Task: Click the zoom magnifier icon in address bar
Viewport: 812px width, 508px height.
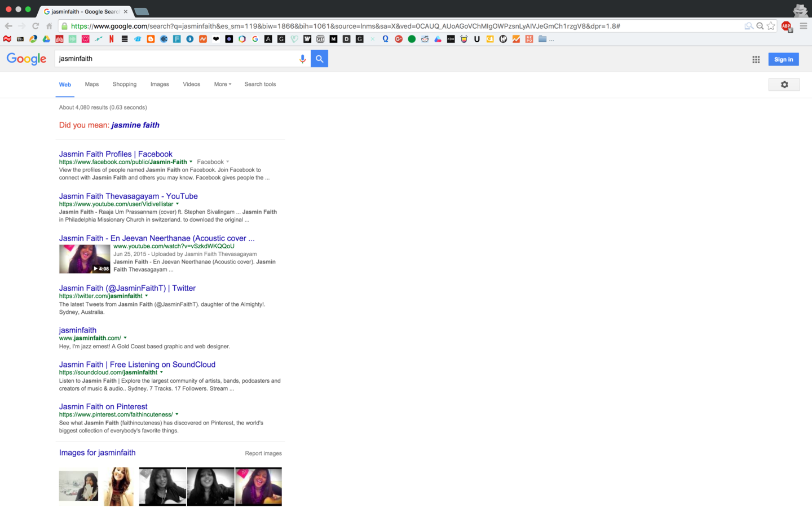Action: coord(760,26)
